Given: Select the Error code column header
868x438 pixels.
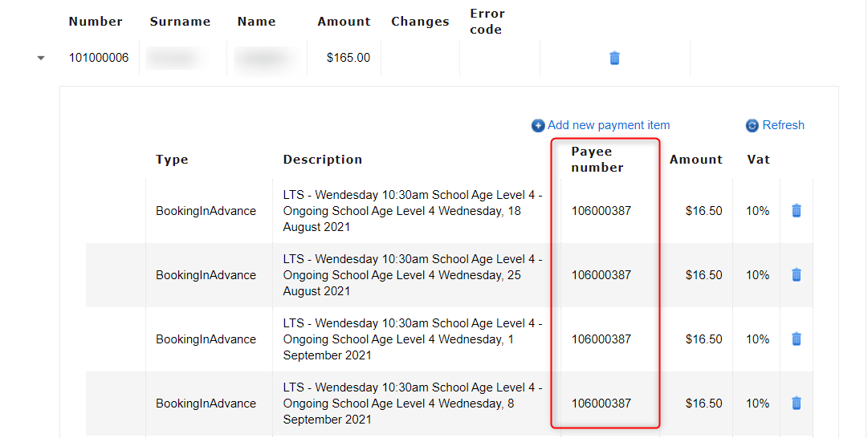Looking at the screenshot, I should 487,22.
